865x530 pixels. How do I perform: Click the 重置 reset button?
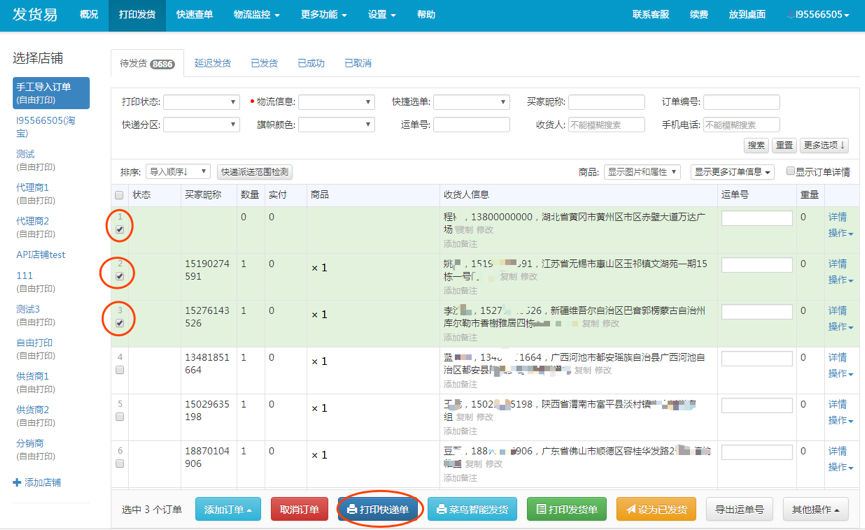click(x=784, y=145)
